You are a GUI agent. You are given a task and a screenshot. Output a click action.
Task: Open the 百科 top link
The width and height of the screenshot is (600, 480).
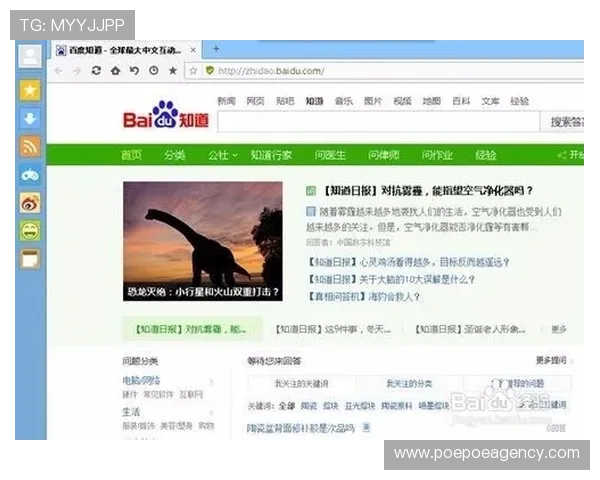tap(461, 101)
